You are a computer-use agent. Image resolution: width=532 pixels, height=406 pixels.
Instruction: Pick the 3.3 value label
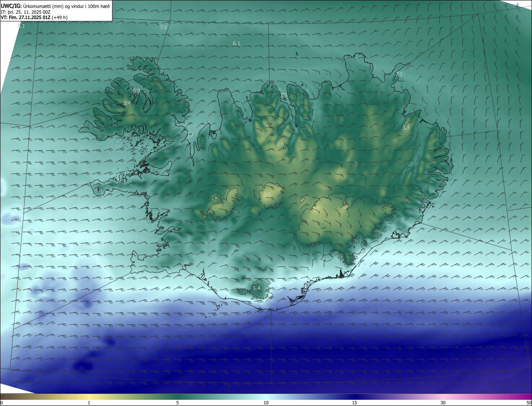(x=406, y=128)
